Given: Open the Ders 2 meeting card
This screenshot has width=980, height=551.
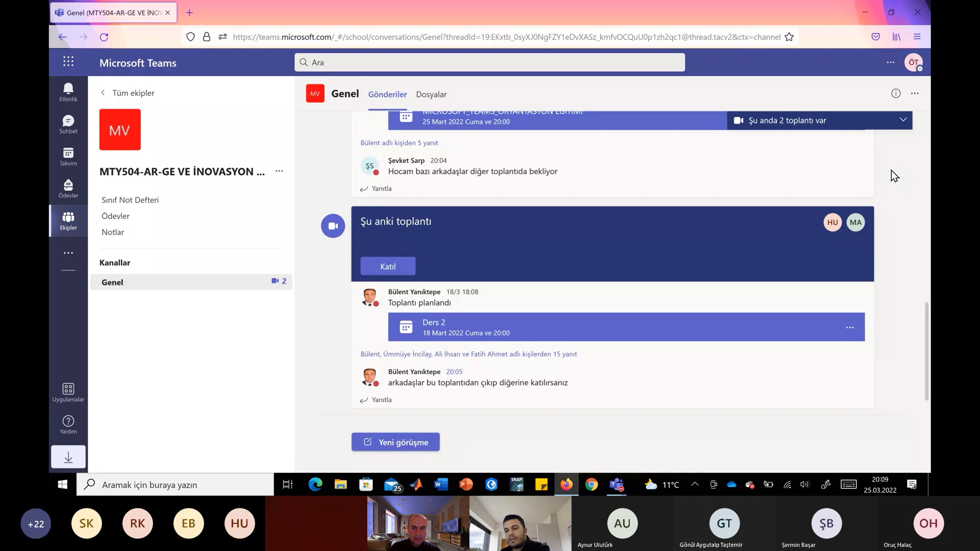Looking at the screenshot, I should point(626,327).
